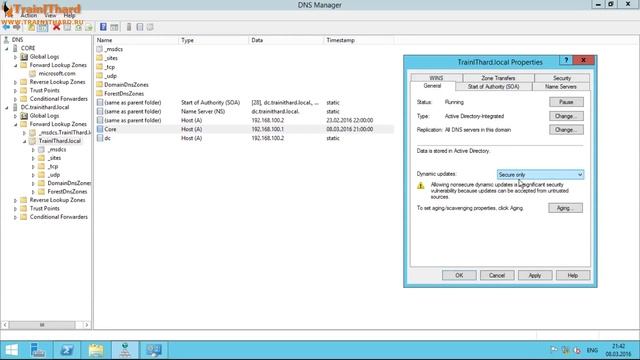
Task: Switch to the Start of Authority (SOA) tab
Action: pos(493,87)
